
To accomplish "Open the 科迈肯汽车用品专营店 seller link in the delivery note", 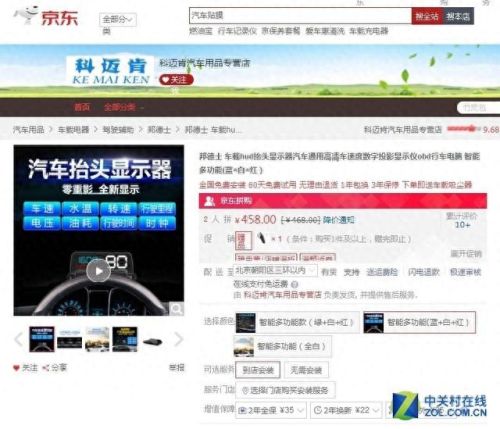I will click(x=283, y=295).
